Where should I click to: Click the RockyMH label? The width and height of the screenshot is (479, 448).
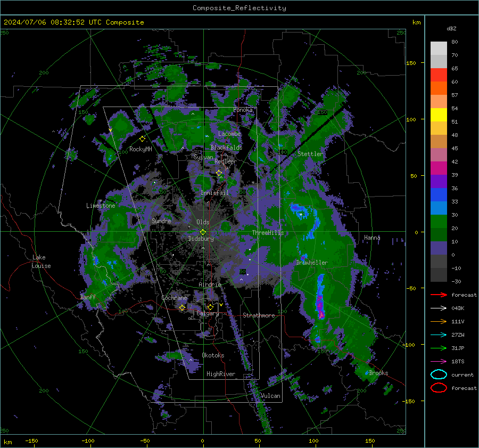pos(141,149)
